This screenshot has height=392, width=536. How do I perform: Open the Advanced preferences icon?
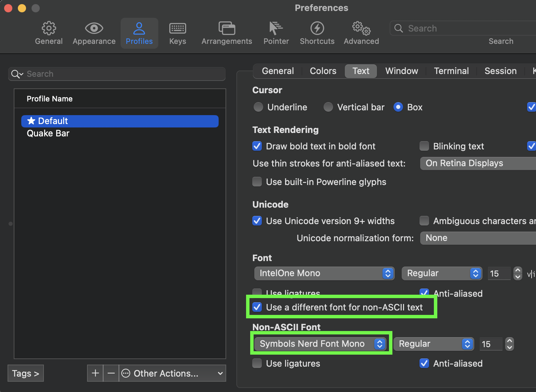click(361, 33)
